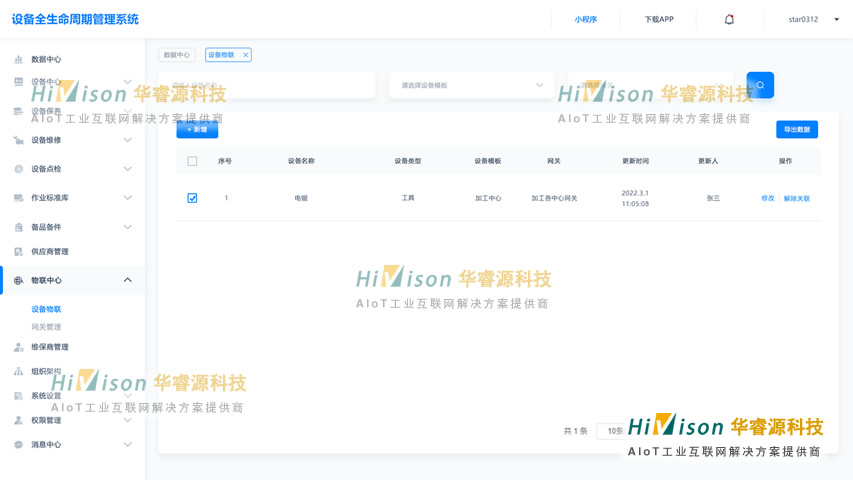Open the 小程序 top navigation item
The image size is (853, 480).
pos(585,20)
